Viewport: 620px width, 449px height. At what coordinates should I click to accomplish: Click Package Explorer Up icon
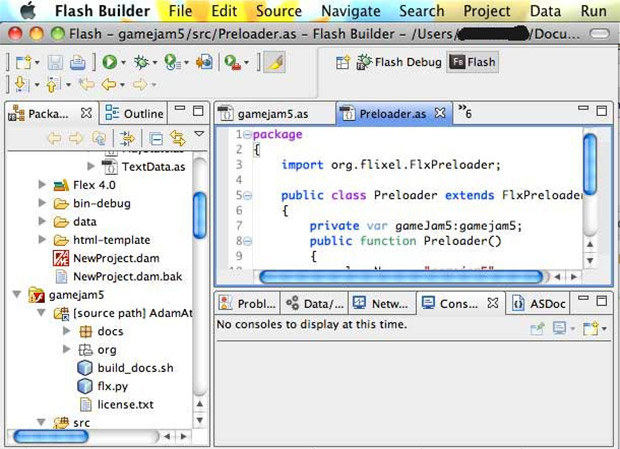98,138
